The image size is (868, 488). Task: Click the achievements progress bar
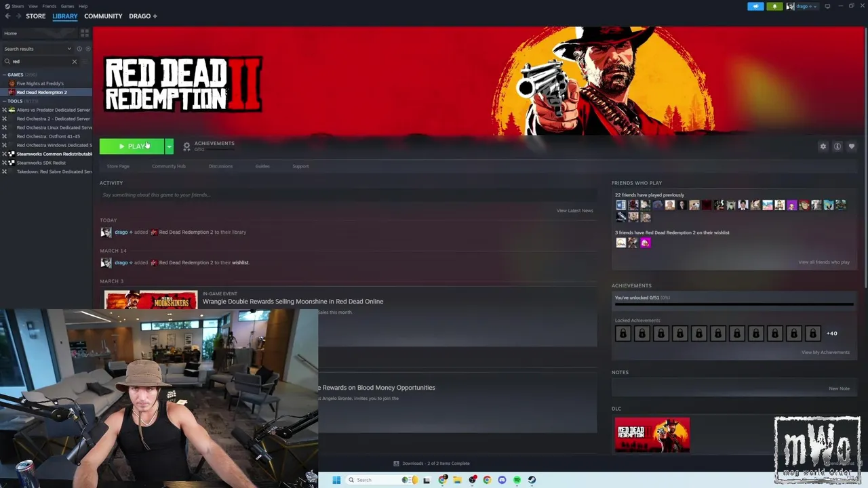(x=734, y=304)
